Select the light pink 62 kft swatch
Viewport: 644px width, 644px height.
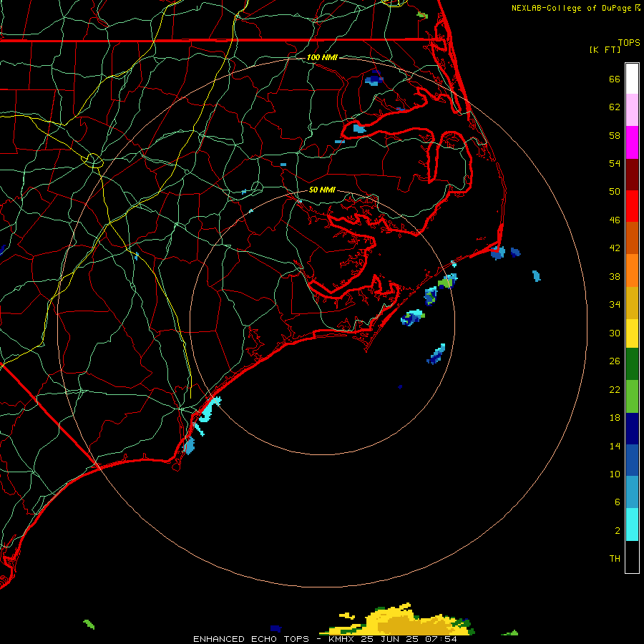[x=632, y=109]
